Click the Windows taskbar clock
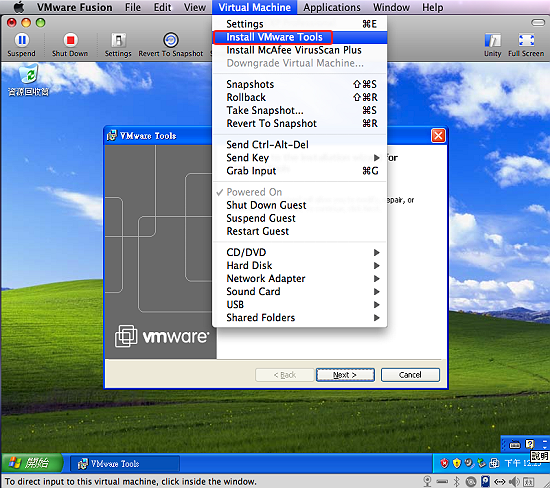The width and height of the screenshot is (550, 488). [x=523, y=463]
